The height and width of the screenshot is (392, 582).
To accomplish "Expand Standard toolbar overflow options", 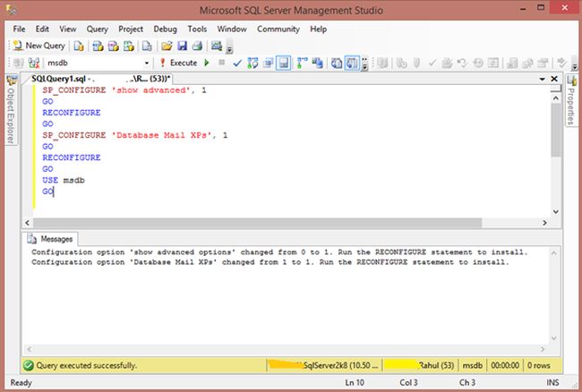I will (x=229, y=49).
